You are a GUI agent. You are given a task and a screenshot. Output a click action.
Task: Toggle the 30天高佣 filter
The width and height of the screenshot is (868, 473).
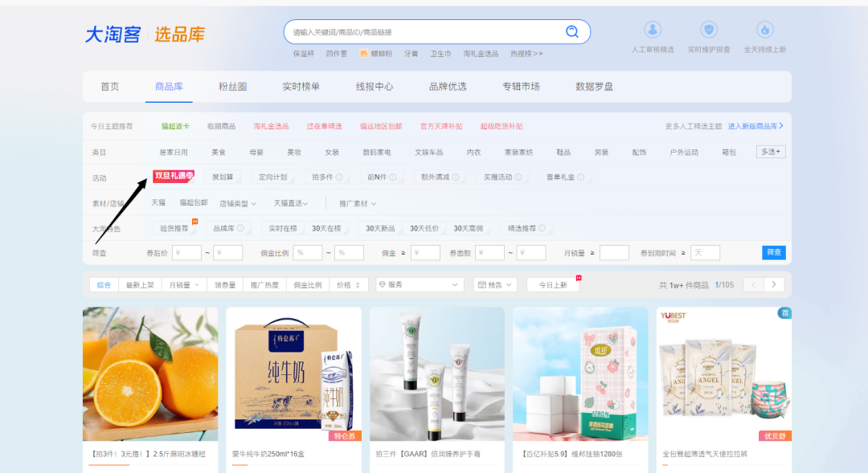point(469,228)
